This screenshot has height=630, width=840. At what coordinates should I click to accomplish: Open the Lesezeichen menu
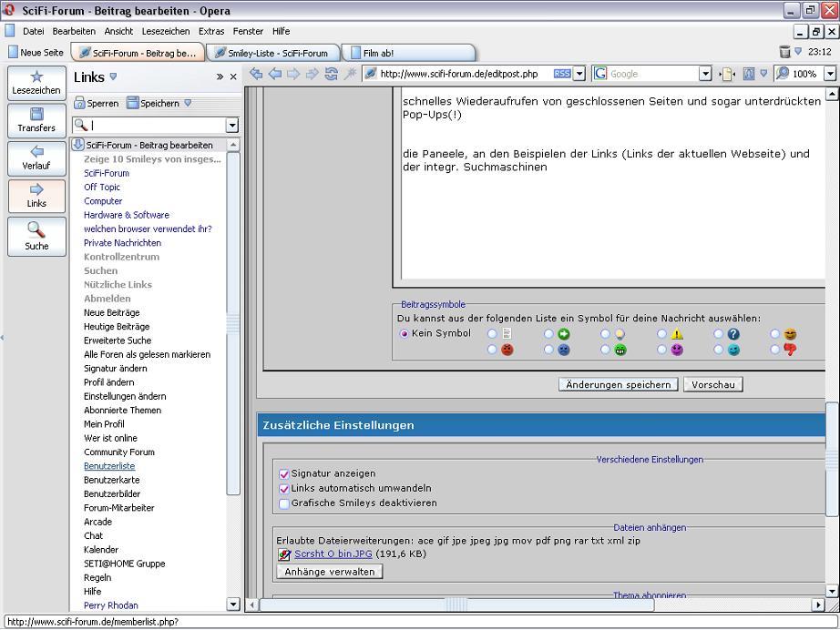166,31
